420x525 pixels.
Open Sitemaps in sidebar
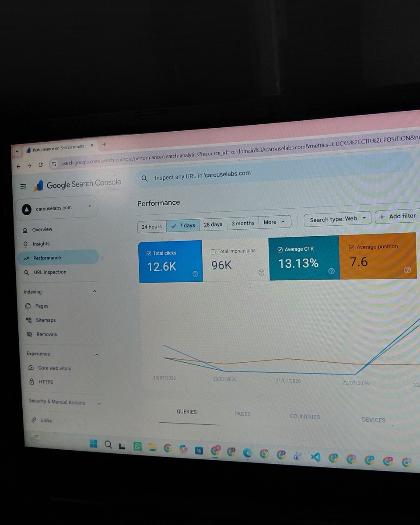click(x=46, y=320)
